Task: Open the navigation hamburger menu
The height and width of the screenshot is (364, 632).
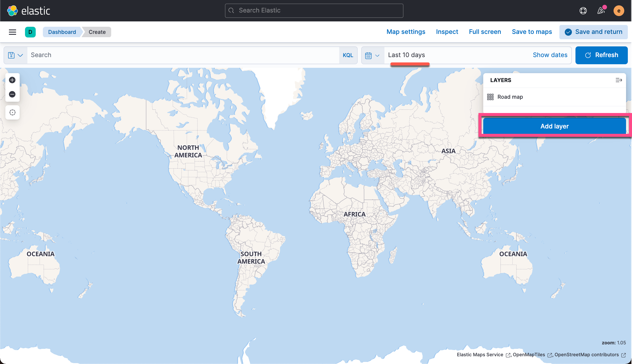Action: pyautogui.click(x=12, y=32)
